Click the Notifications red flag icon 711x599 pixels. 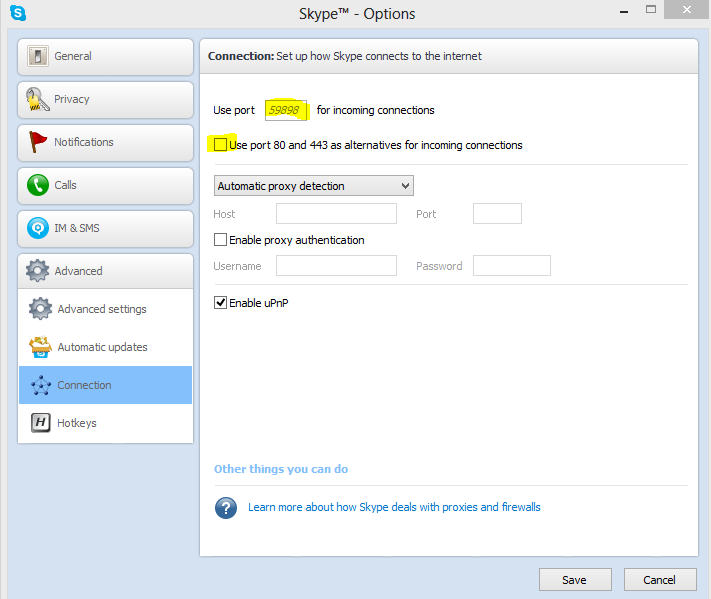(38, 142)
